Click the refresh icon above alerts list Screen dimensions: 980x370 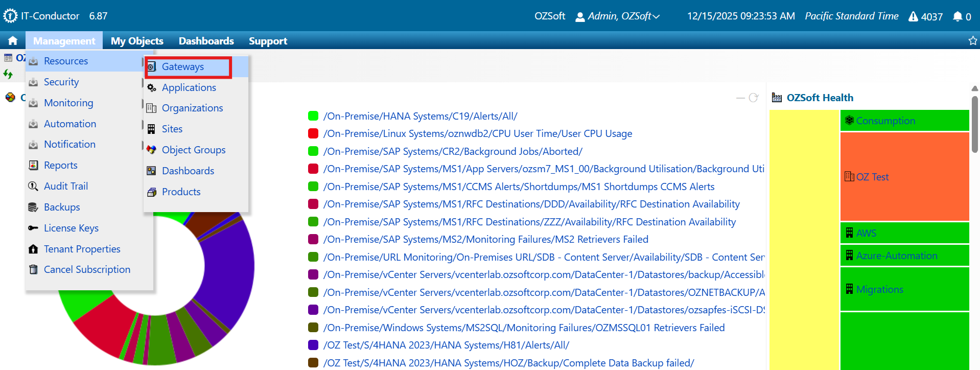pyautogui.click(x=753, y=98)
